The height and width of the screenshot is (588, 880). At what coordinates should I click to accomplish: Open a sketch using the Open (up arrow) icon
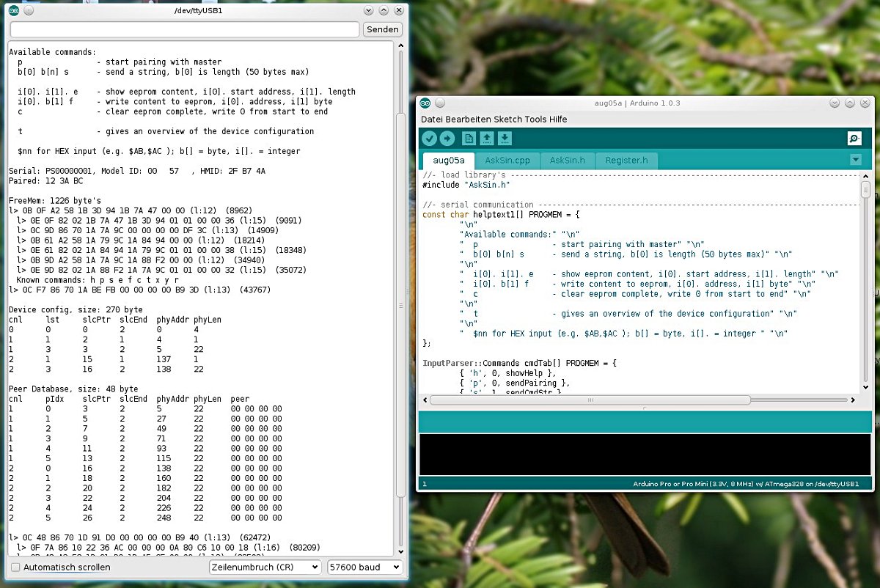(x=487, y=139)
